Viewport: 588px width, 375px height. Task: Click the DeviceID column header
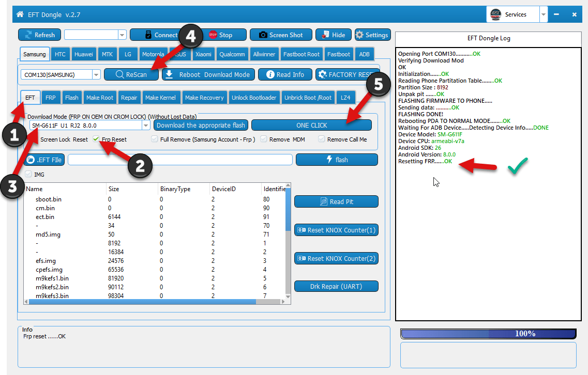pos(235,189)
